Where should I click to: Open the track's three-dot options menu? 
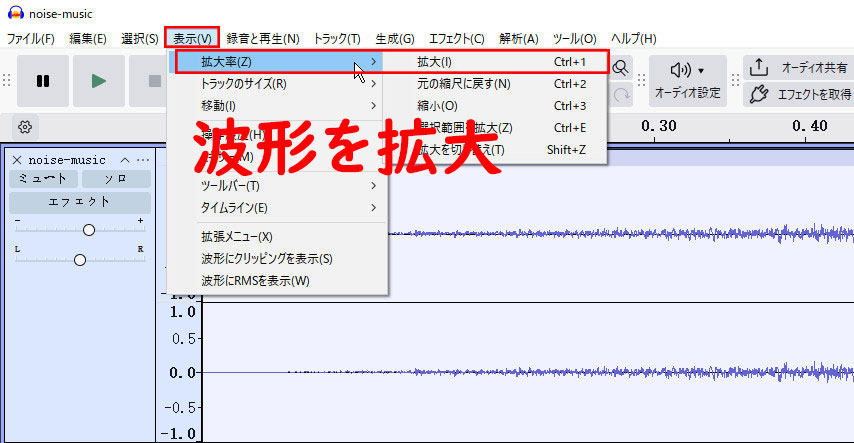143,160
